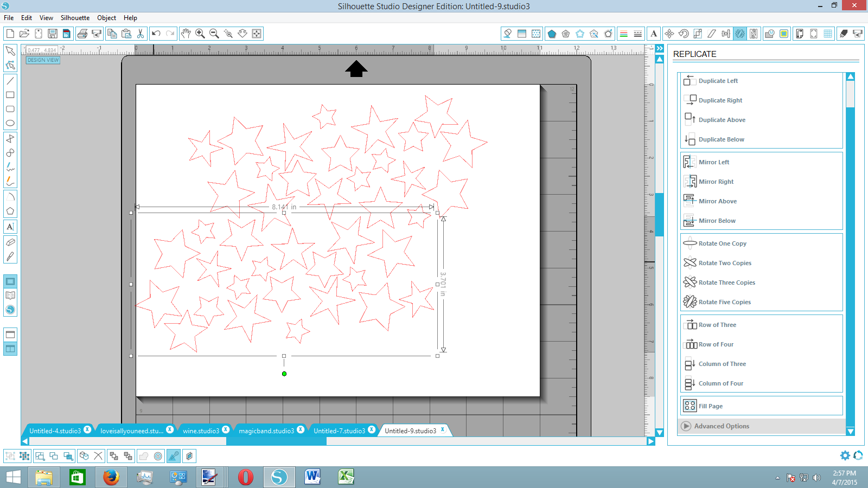
Task: Switch to the magicband.studio3 tab
Action: pos(266,431)
